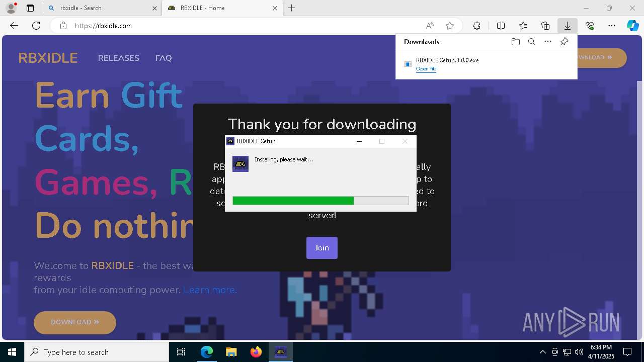The height and width of the screenshot is (362, 644).
Task: Click Open file link for setup
Action: tap(426, 69)
